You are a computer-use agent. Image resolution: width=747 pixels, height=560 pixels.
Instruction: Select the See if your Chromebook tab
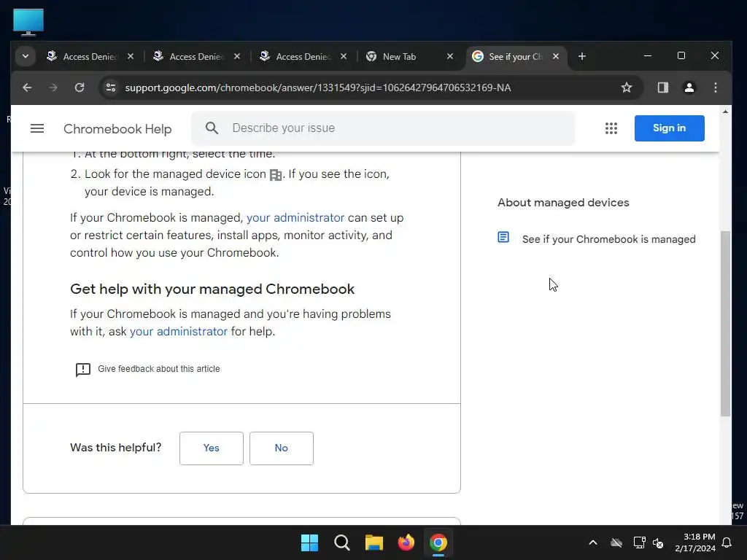tap(517, 56)
